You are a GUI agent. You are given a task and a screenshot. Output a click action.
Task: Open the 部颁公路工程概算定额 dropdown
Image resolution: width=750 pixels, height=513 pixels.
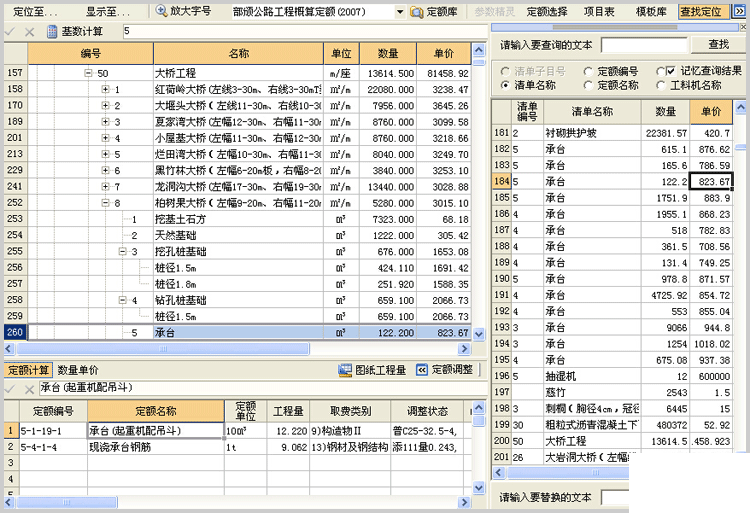(x=400, y=12)
